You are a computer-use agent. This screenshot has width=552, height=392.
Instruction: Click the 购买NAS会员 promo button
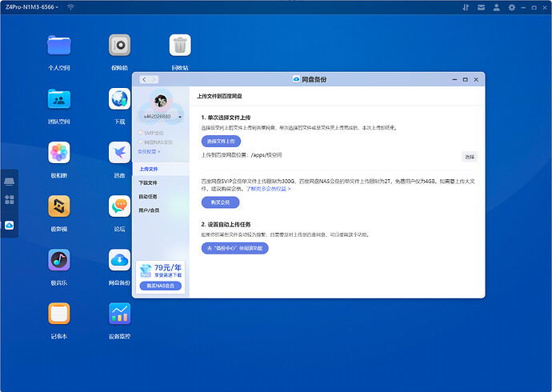(160, 286)
